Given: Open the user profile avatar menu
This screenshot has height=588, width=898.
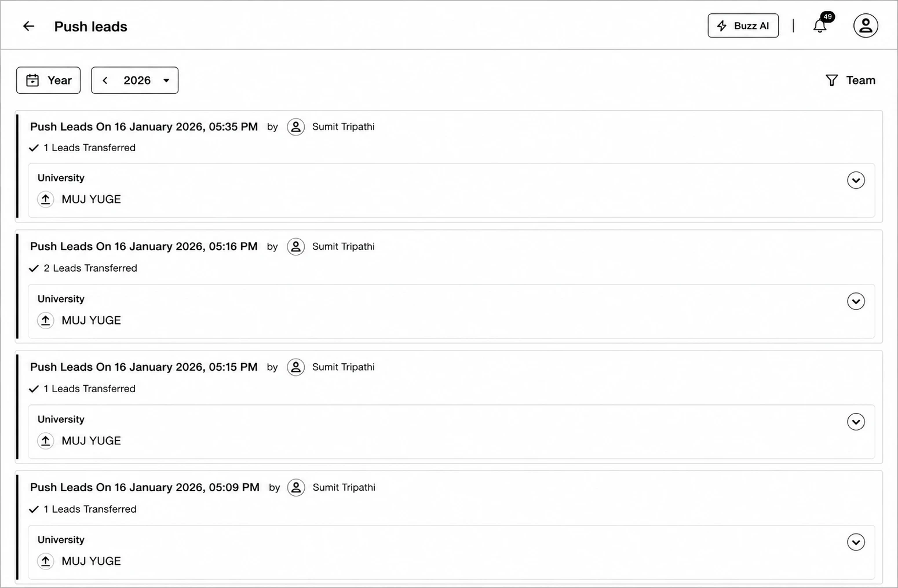Looking at the screenshot, I should (866, 25).
